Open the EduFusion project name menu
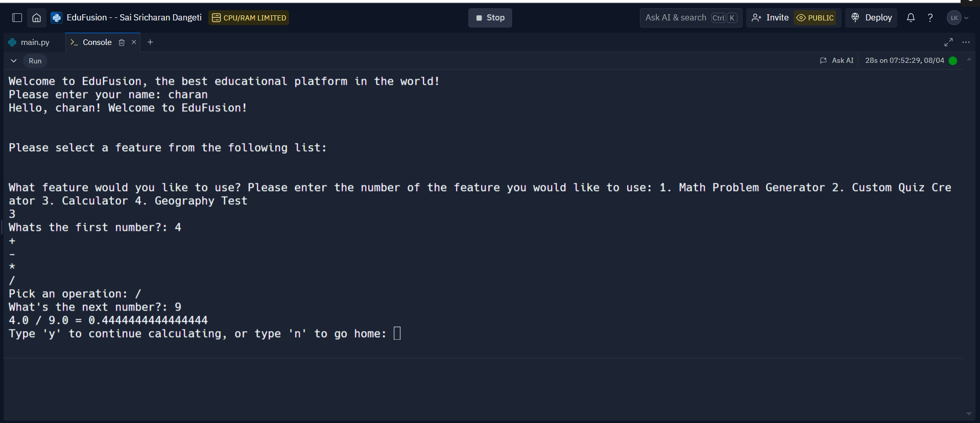Viewport: 980px width, 423px height. [x=134, y=17]
